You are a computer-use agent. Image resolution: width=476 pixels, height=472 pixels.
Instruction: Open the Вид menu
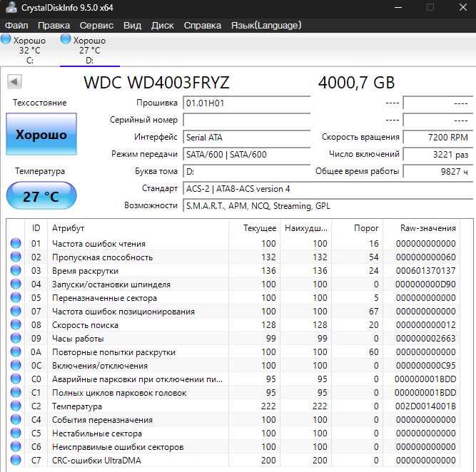[x=132, y=25]
